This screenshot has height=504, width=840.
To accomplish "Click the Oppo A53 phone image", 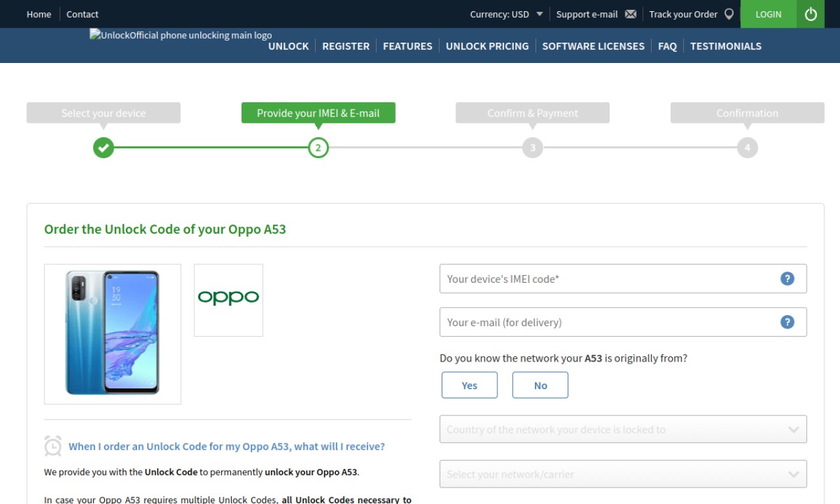I will [113, 334].
